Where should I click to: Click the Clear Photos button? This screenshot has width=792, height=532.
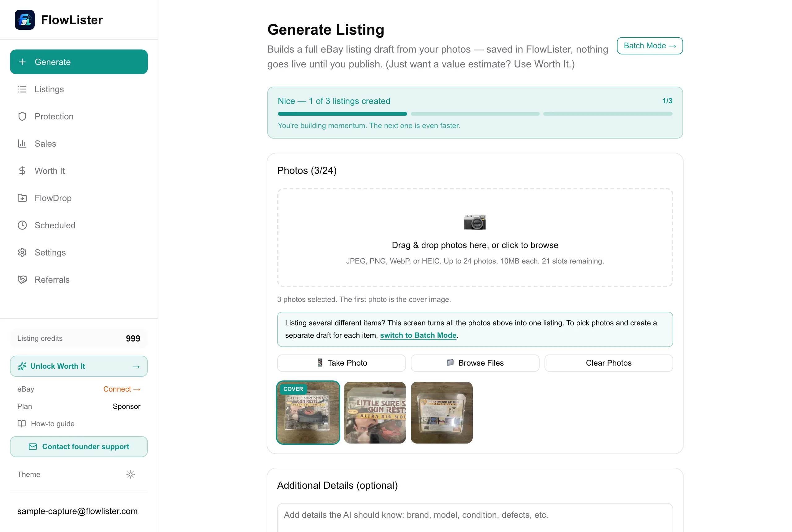(x=609, y=363)
